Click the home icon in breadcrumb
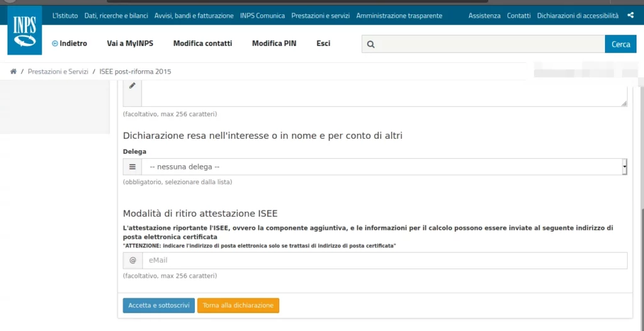The height and width of the screenshot is (331, 644). tap(13, 72)
